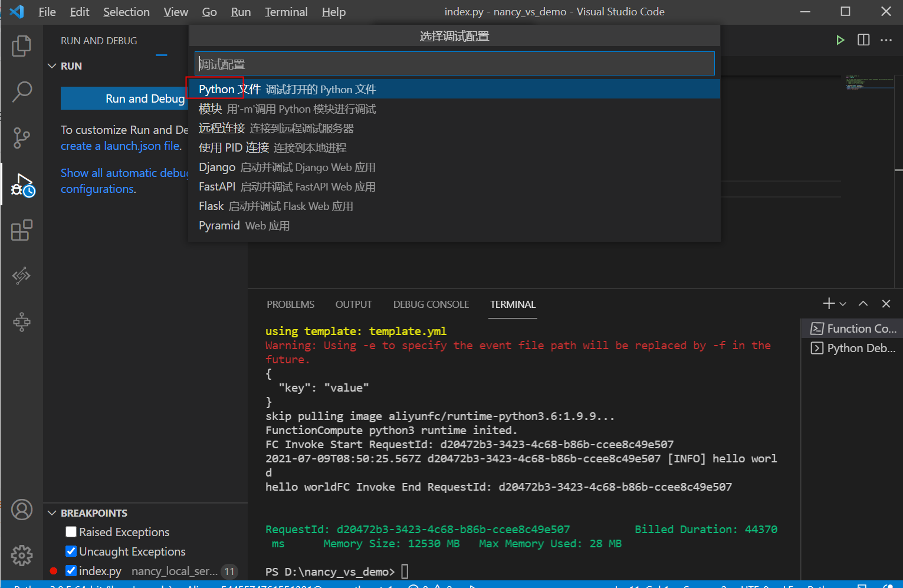Select the Function Co... terminal

(x=852, y=329)
